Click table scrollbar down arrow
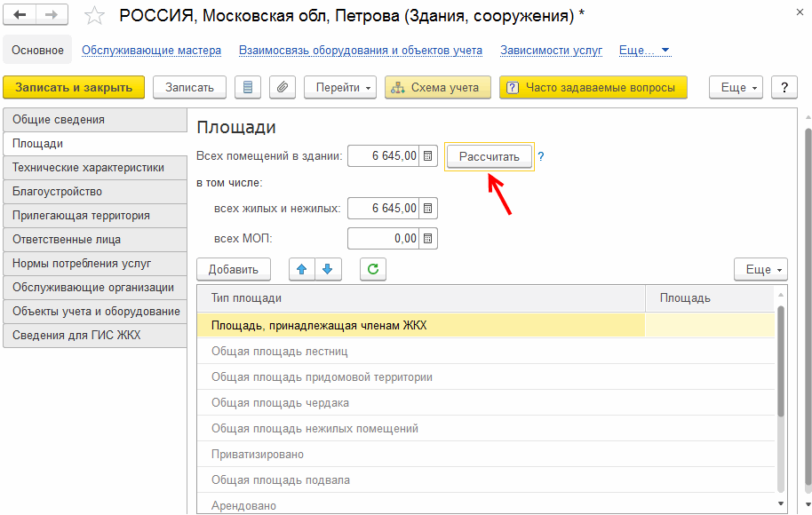 (x=781, y=504)
